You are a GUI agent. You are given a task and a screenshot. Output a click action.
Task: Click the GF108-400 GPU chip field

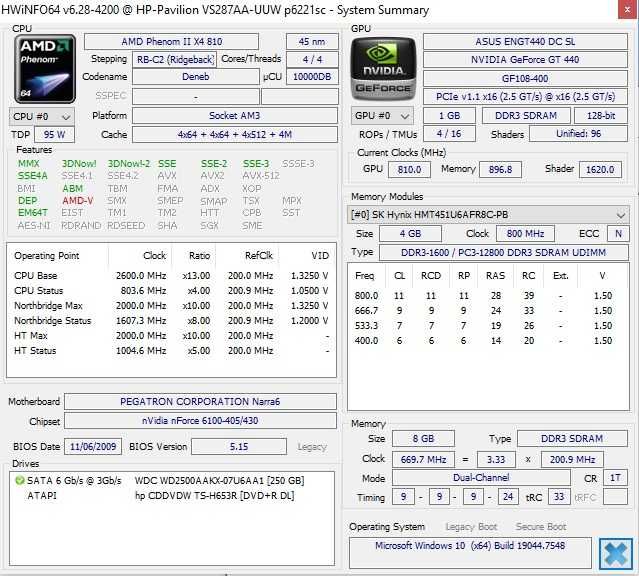(x=525, y=78)
